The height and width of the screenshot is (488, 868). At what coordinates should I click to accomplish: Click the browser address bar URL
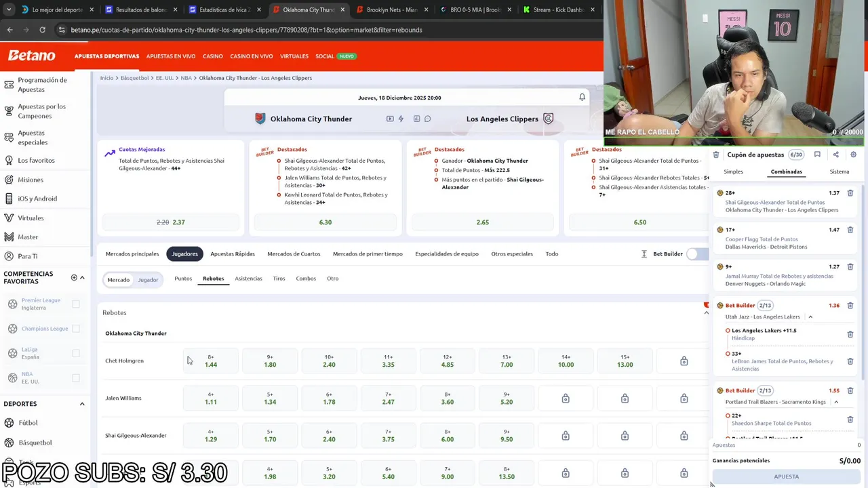(x=246, y=30)
